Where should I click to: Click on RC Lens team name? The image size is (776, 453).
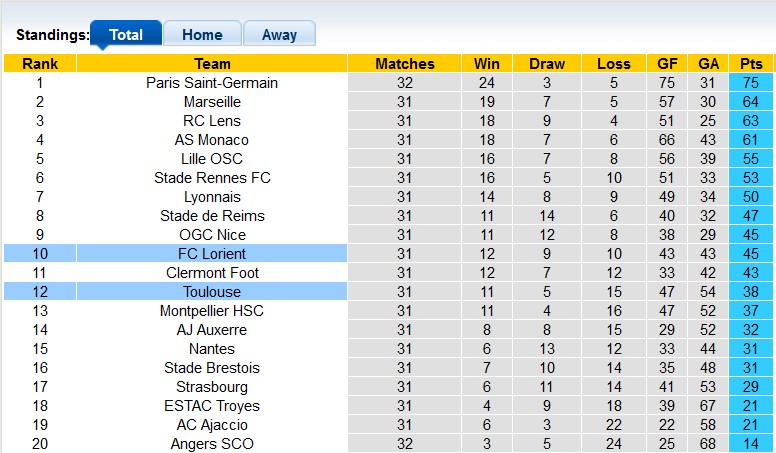click(x=212, y=121)
